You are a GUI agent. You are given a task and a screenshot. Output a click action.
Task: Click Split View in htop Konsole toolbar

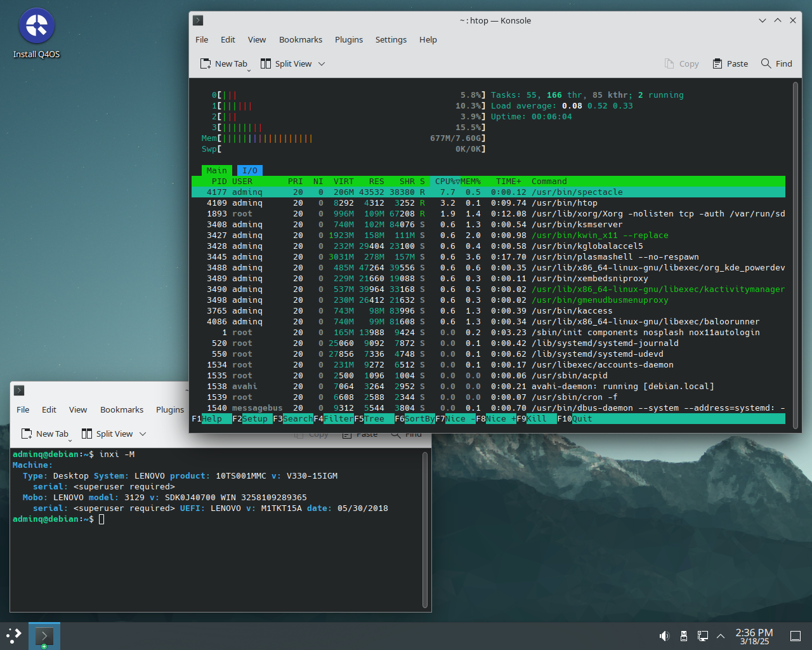pyautogui.click(x=286, y=63)
